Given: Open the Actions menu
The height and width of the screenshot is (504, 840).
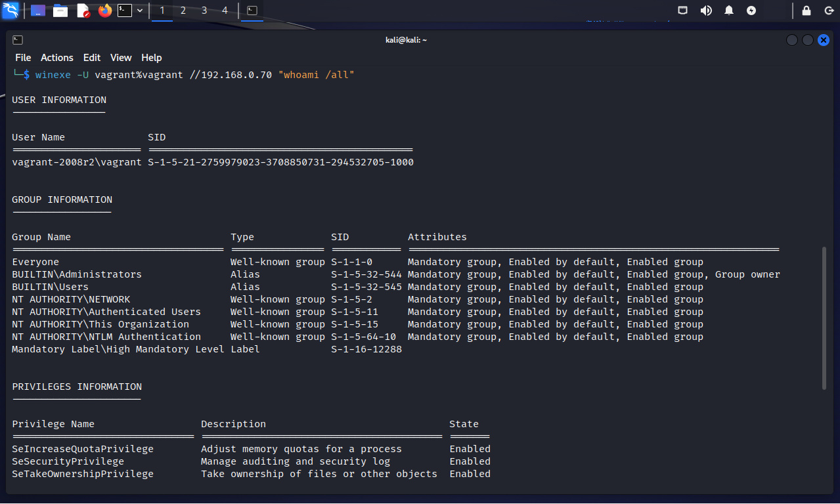Looking at the screenshot, I should [x=57, y=58].
